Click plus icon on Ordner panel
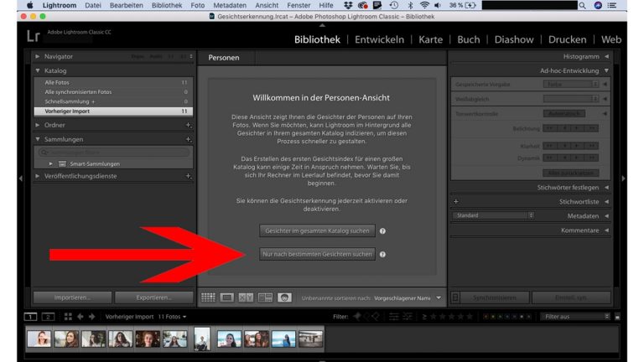The height and width of the screenshot is (362, 644). (x=188, y=125)
